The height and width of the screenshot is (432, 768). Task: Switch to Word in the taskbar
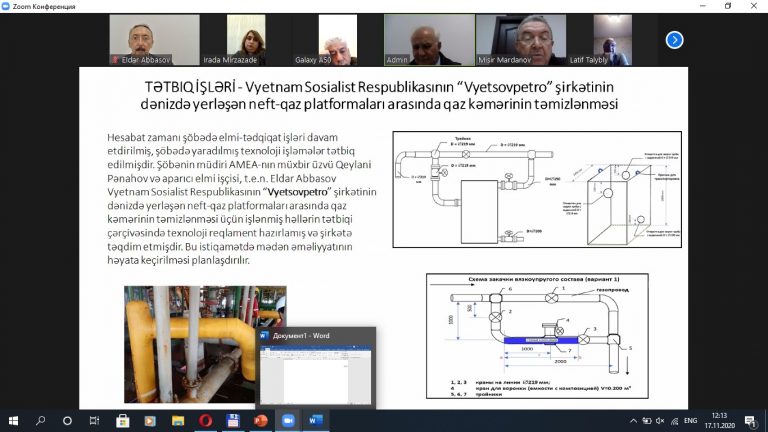tap(313, 420)
